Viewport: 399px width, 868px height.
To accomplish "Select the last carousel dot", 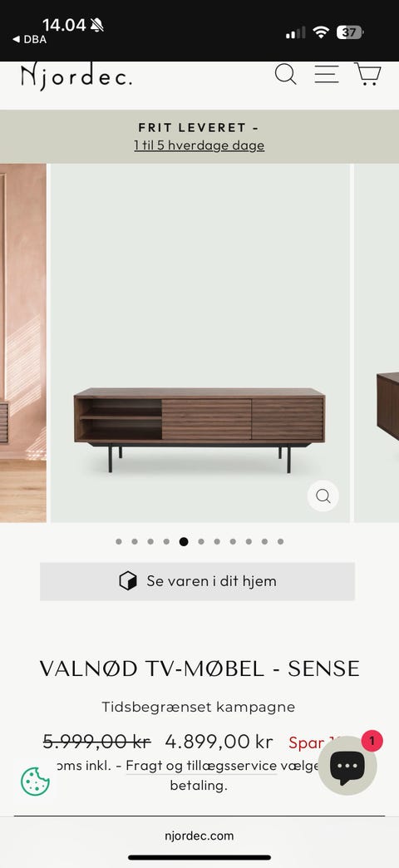I will coord(281,541).
